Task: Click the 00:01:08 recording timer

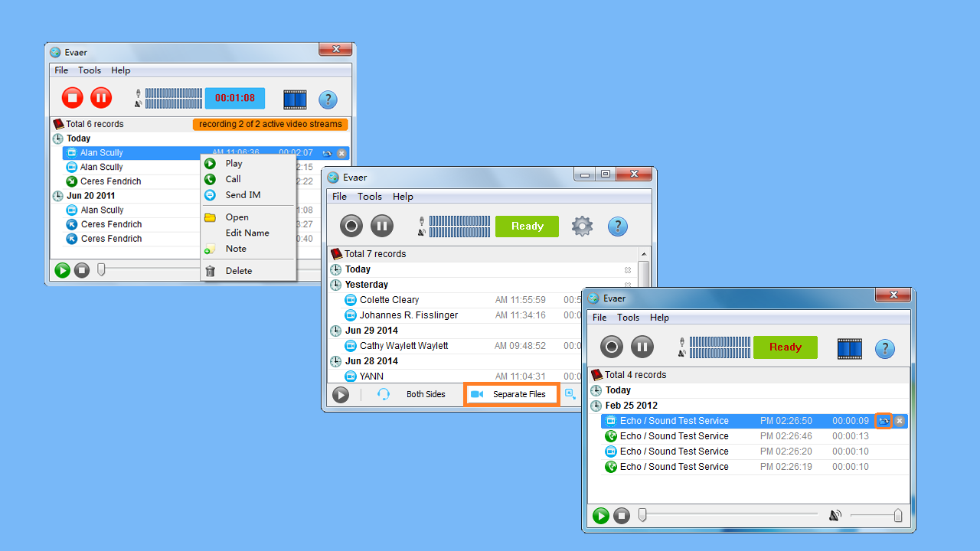Action: click(235, 98)
